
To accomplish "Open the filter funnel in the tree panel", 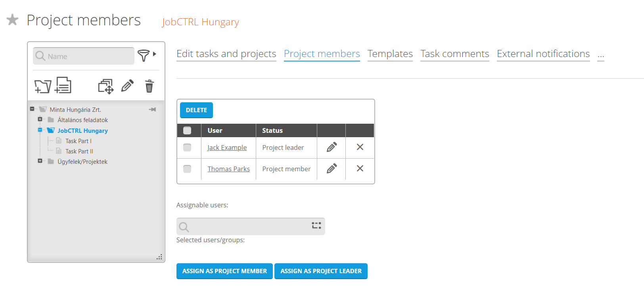I will tap(144, 56).
